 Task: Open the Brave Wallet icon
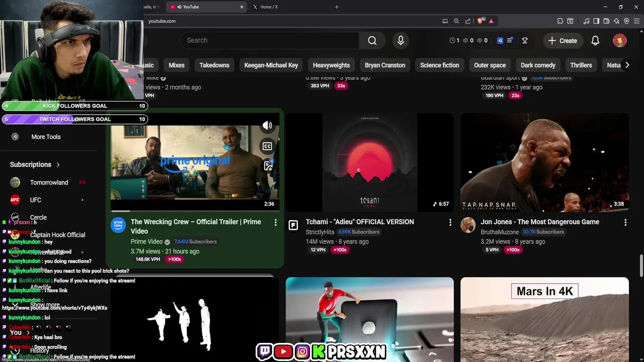click(606, 21)
